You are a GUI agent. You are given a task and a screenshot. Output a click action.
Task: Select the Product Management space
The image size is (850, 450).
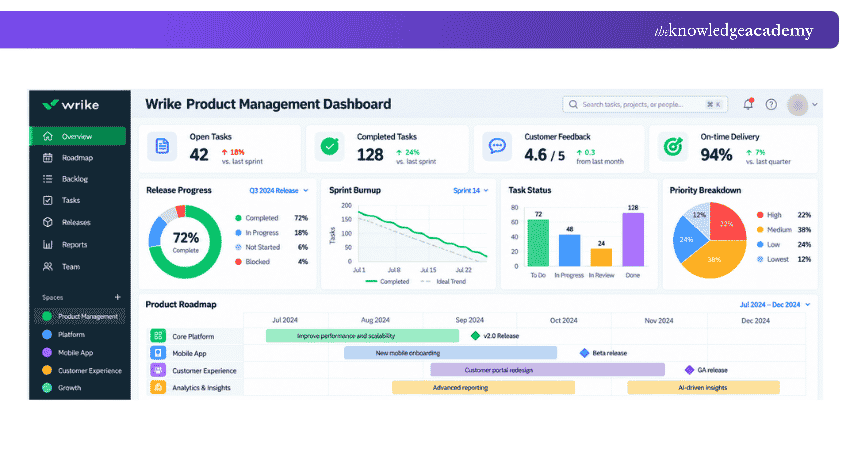coord(80,316)
